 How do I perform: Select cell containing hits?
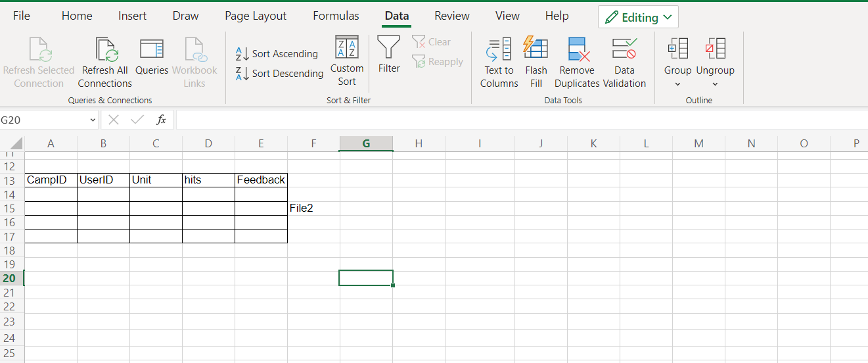coord(208,180)
